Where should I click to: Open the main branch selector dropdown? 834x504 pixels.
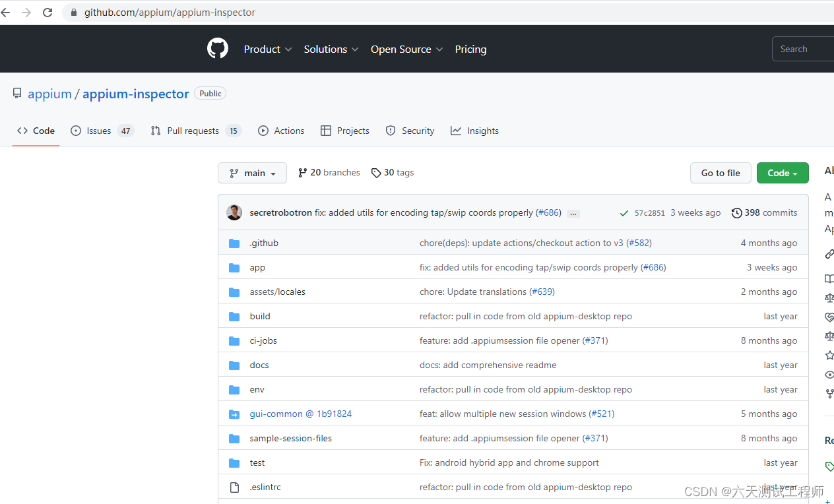pyautogui.click(x=252, y=173)
